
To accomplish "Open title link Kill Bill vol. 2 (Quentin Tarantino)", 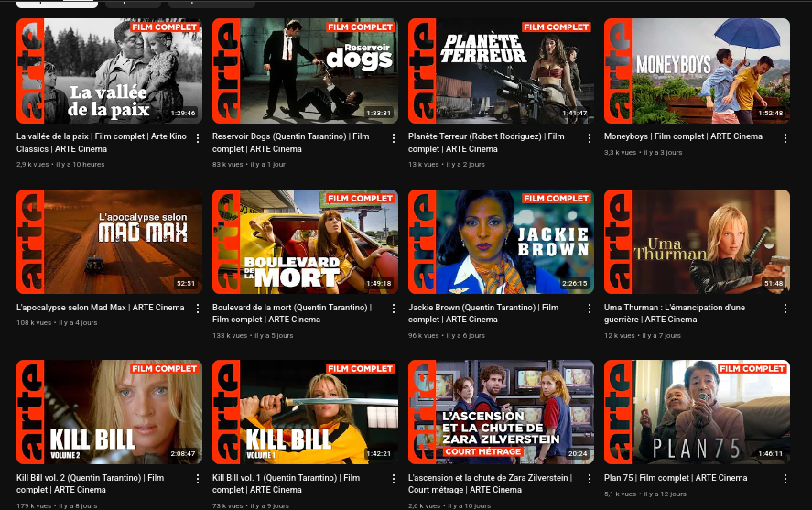I will tap(90, 483).
